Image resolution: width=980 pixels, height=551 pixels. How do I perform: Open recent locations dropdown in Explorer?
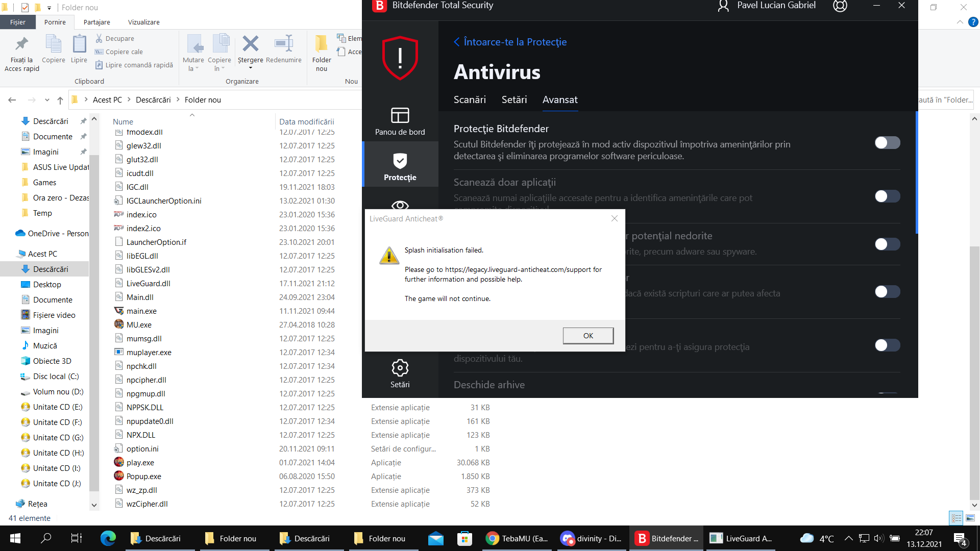point(47,100)
